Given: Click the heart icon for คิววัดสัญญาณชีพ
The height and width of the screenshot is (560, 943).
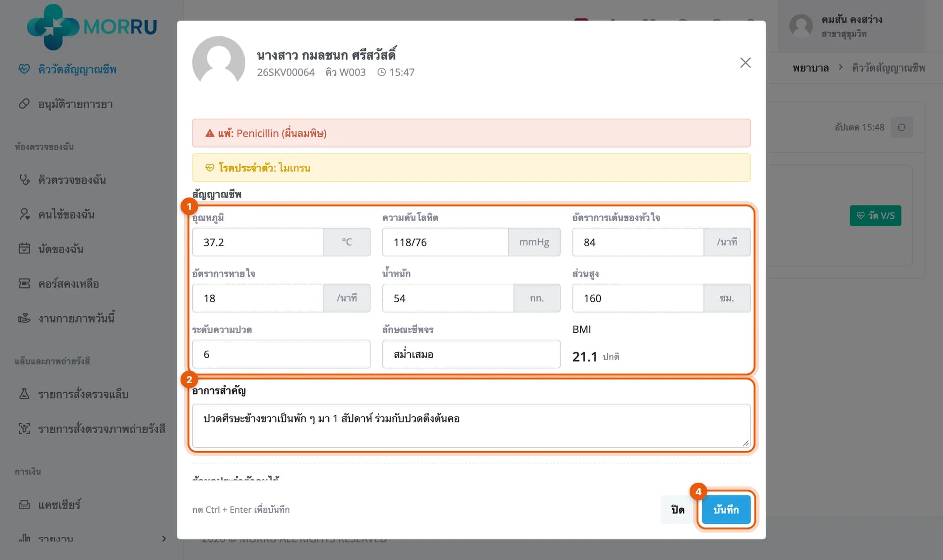Looking at the screenshot, I should (24, 69).
